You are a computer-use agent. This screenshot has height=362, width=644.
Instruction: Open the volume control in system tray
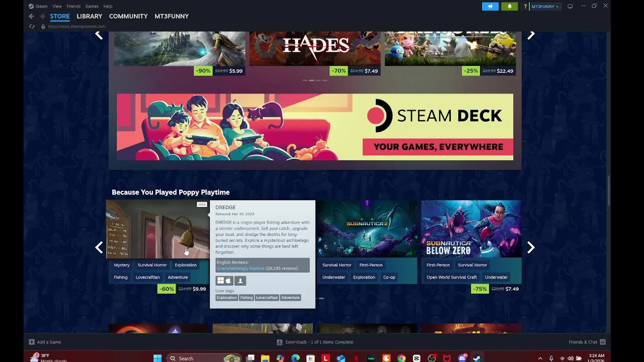tap(570, 358)
